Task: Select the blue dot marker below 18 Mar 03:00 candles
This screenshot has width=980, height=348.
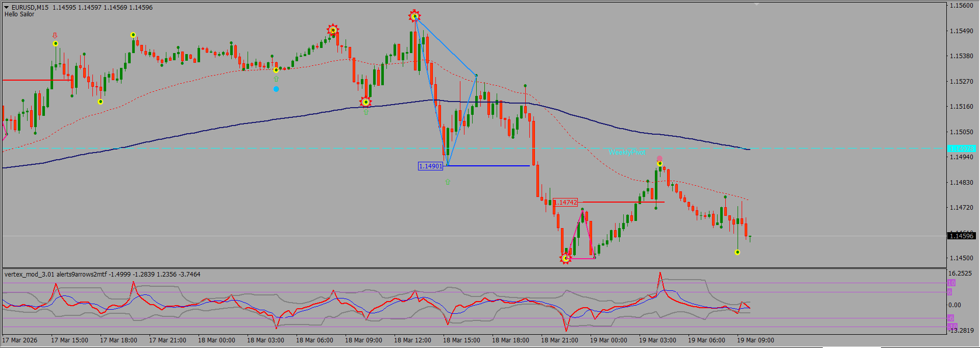Action: click(276, 89)
